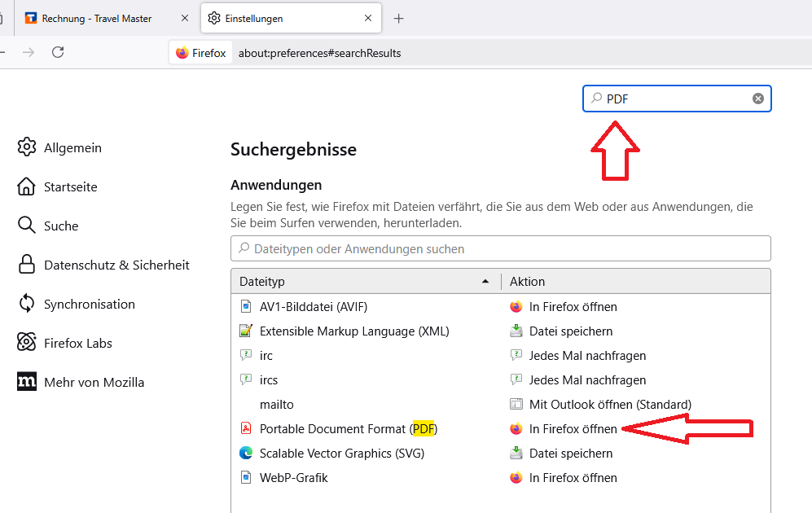Select the Suche magnifier icon

tap(26, 226)
